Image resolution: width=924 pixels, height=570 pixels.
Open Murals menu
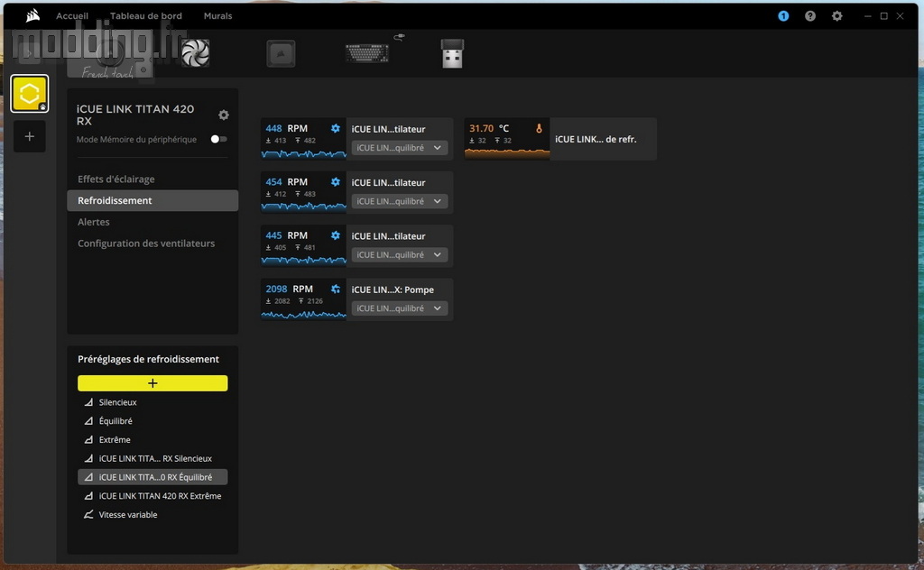tap(218, 16)
